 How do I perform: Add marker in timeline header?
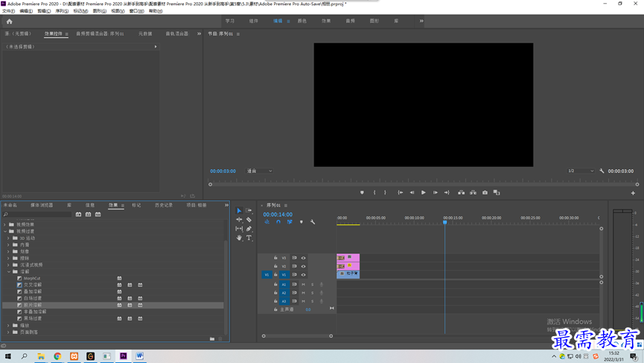coord(301,222)
